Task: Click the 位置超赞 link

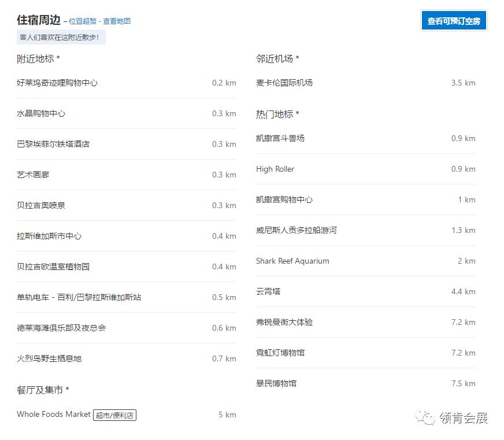Action: point(83,21)
